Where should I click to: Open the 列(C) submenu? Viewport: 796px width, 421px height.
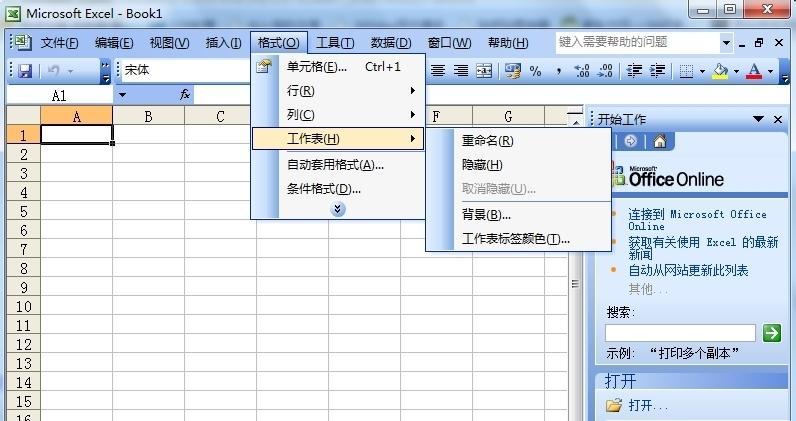click(338, 115)
